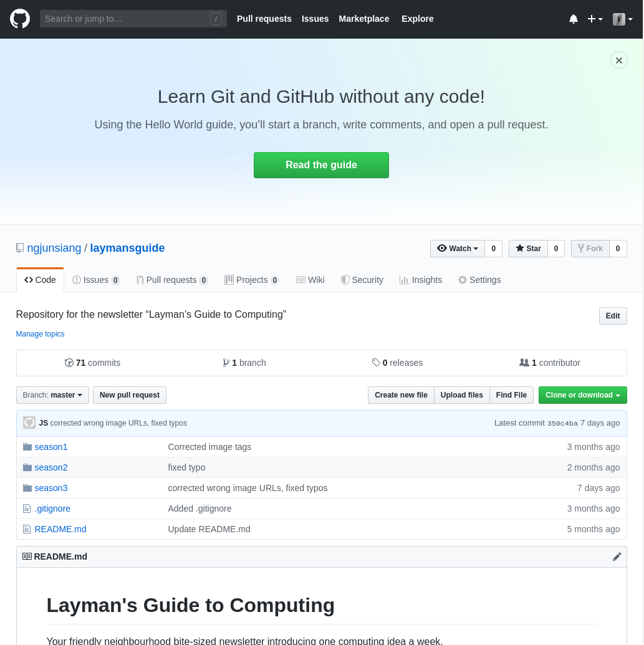The image size is (644, 645).
Task: Open the laymansguide repository link
Action: point(127,248)
